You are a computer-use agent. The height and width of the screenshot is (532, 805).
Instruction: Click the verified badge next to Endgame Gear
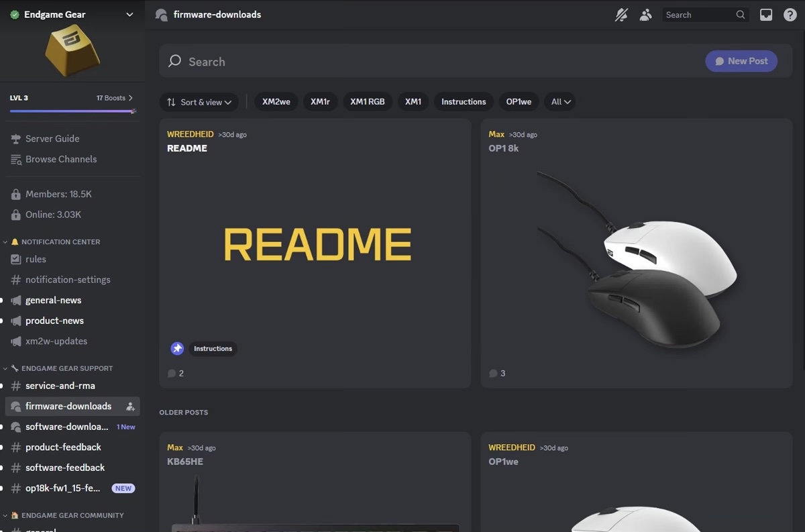pos(15,14)
